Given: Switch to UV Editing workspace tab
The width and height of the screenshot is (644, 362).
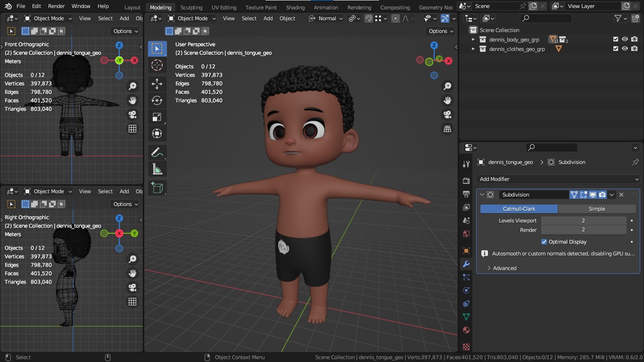Looking at the screenshot, I should tap(224, 8).
